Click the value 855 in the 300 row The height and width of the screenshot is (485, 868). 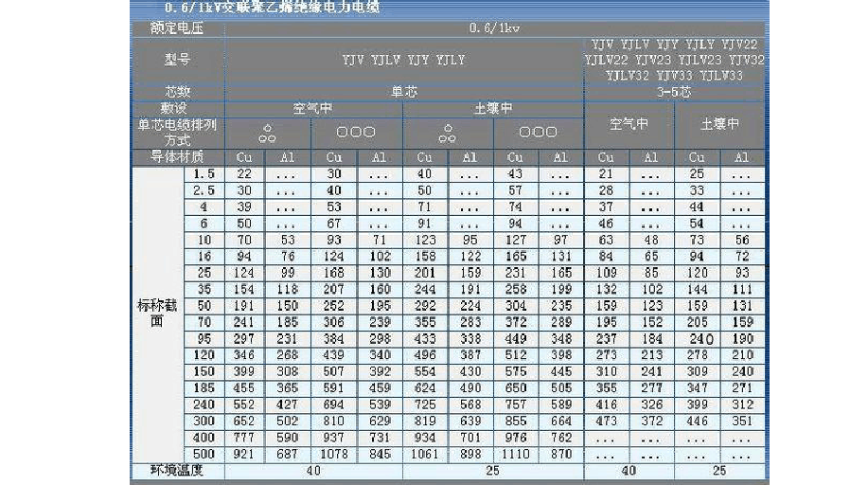pos(515,422)
